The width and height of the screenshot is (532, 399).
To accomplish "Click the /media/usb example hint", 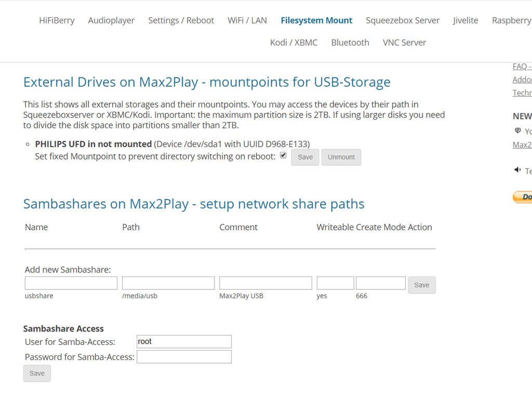I will [140, 296].
